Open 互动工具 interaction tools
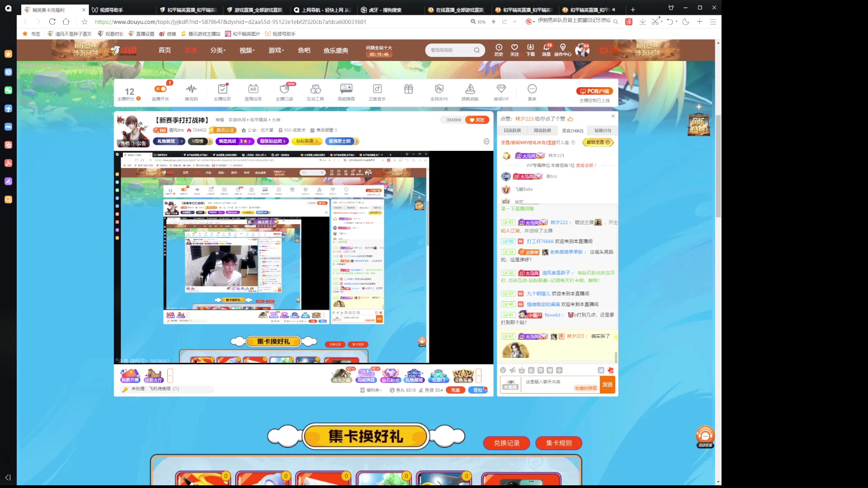 coord(316,92)
